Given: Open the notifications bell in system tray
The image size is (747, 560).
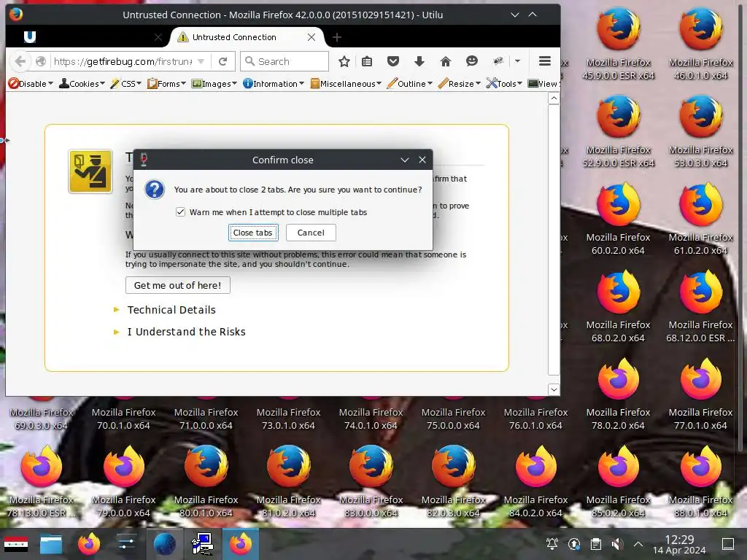Looking at the screenshot, I should point(552,544).
